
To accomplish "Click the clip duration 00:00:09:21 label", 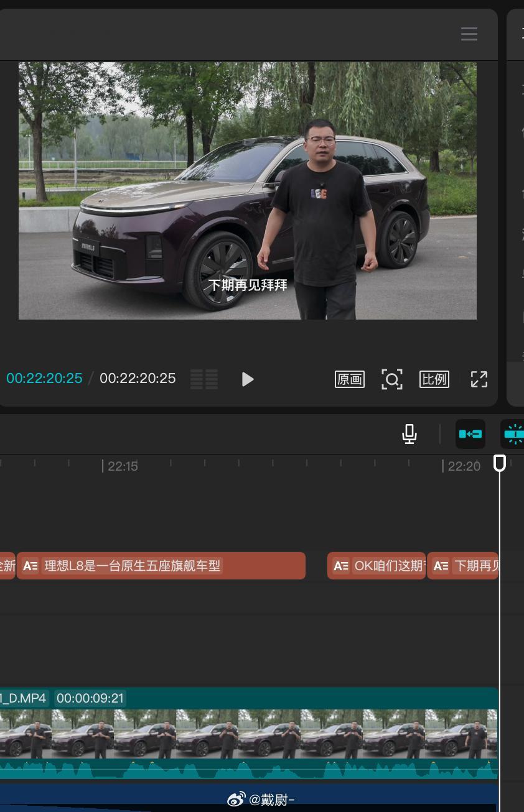I will 90,698.
